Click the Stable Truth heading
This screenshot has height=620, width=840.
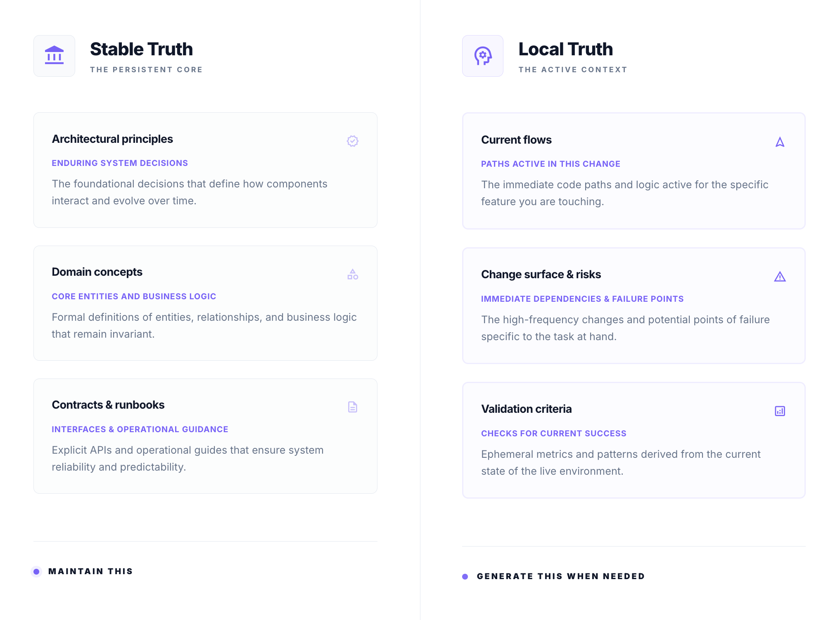141,49
